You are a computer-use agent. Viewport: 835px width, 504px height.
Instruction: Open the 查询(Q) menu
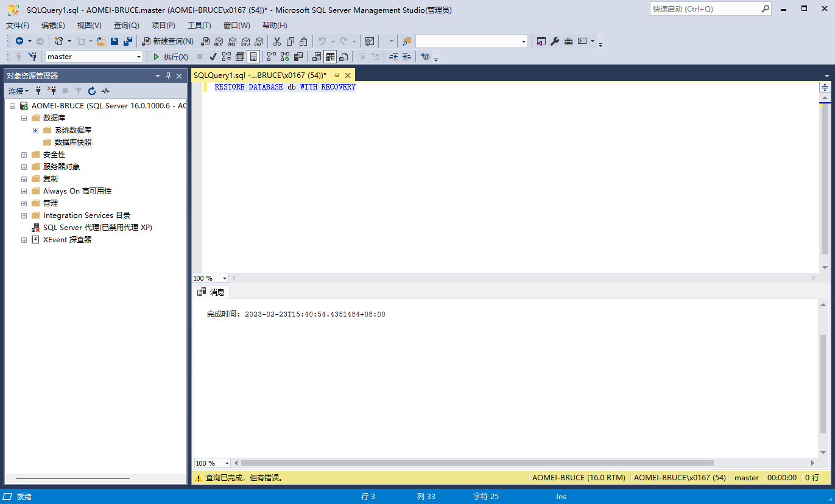126,26
